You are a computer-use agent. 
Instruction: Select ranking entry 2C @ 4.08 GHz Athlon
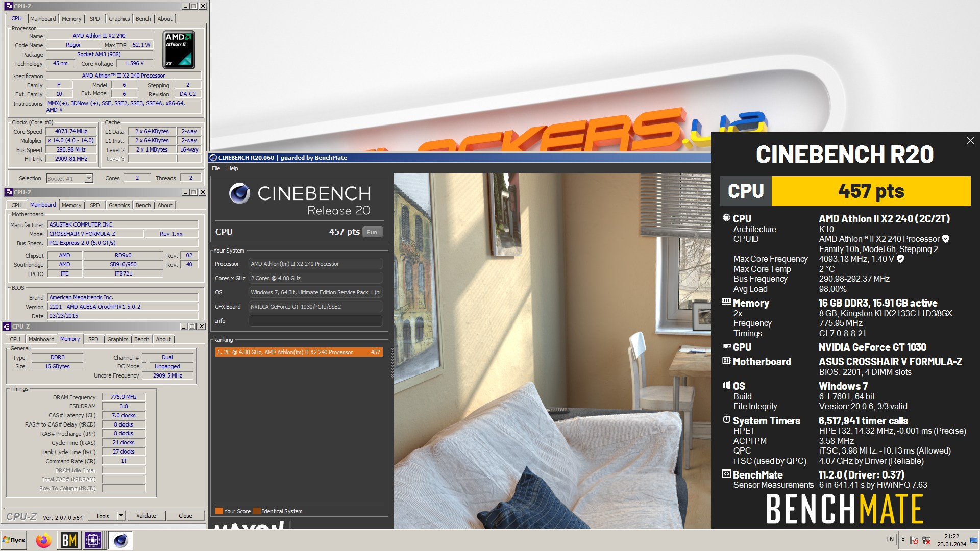(x=299, y=352)
